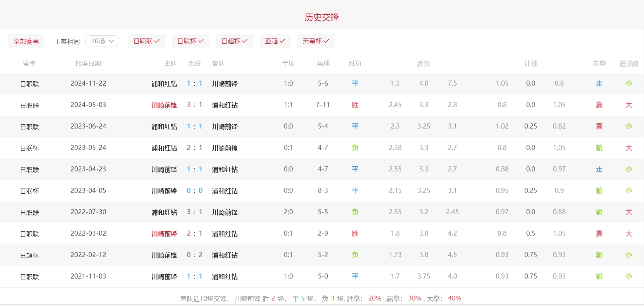Viewport: 644px width, 306px height.
Task: Click the 进球数 column header
Action: pyautogui.click(x=629, y=64)
